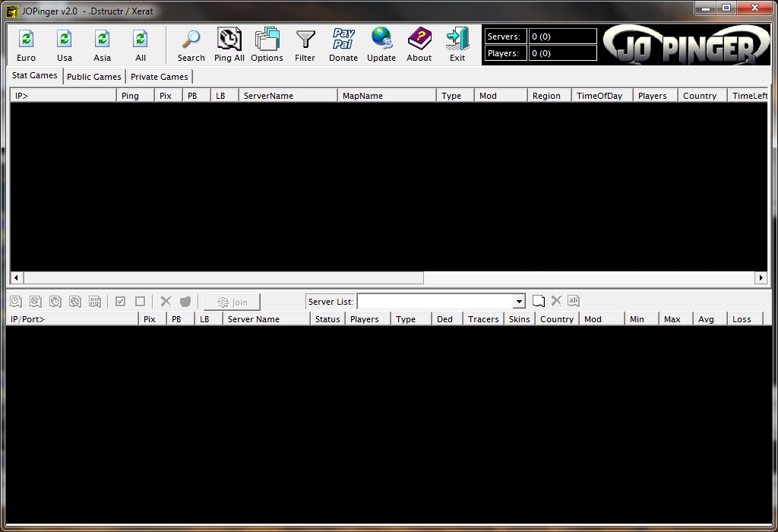This screenshot has height=532, width=778.
Task: Click the rename 'ab' server list icon
Action: 574,301
